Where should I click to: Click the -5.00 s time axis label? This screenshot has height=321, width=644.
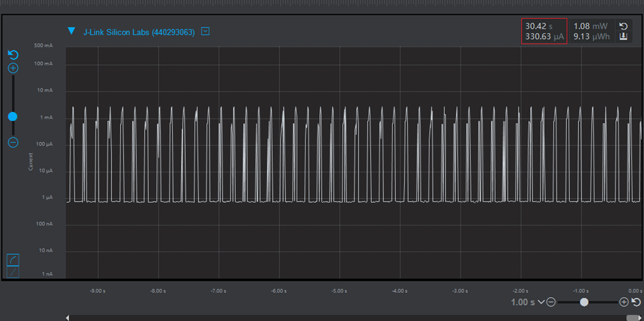point(339,291)
